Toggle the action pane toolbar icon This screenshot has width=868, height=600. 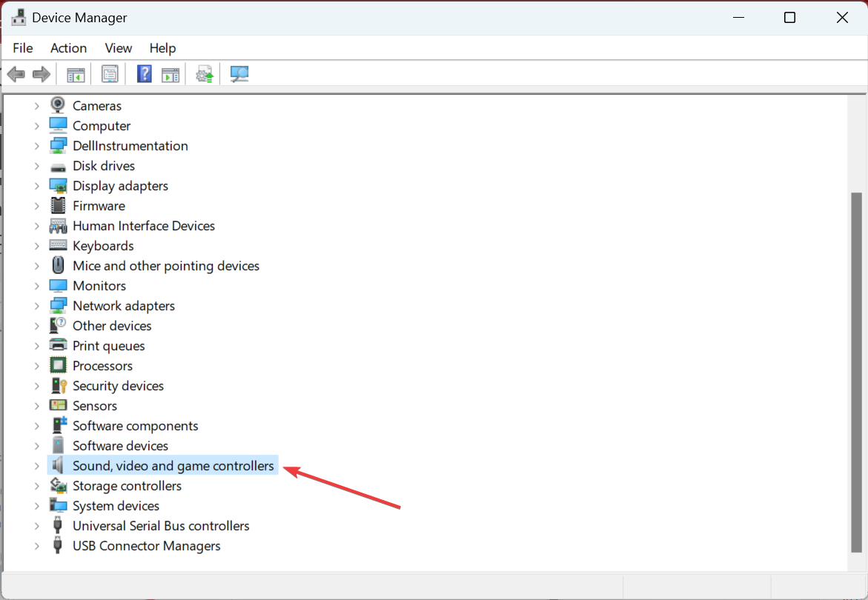(170, 74)
